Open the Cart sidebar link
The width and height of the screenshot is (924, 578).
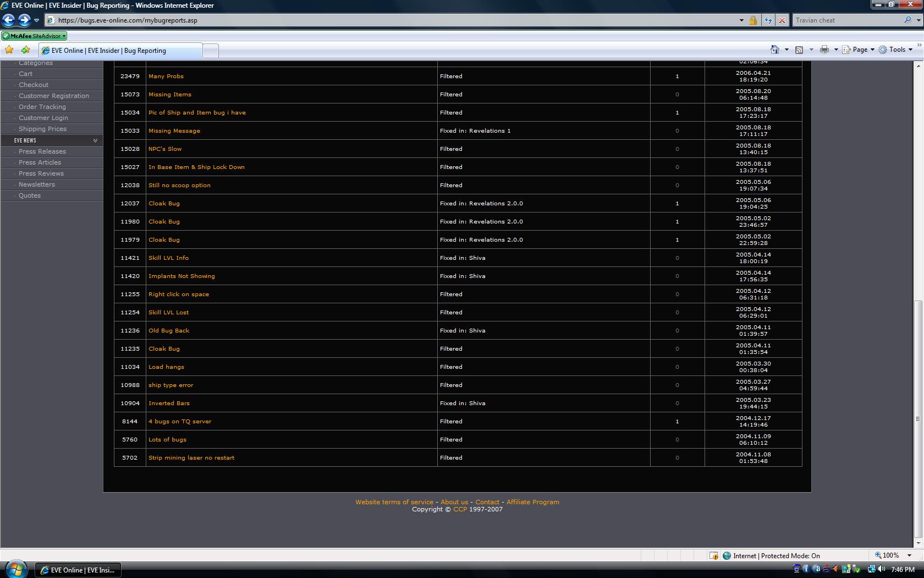(25, 74)
